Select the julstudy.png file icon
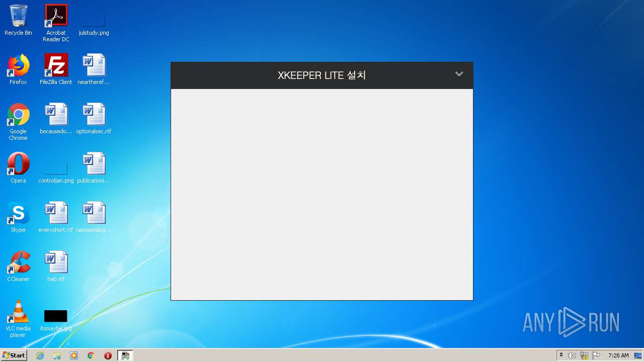644x362 pixels. (94, 20)
